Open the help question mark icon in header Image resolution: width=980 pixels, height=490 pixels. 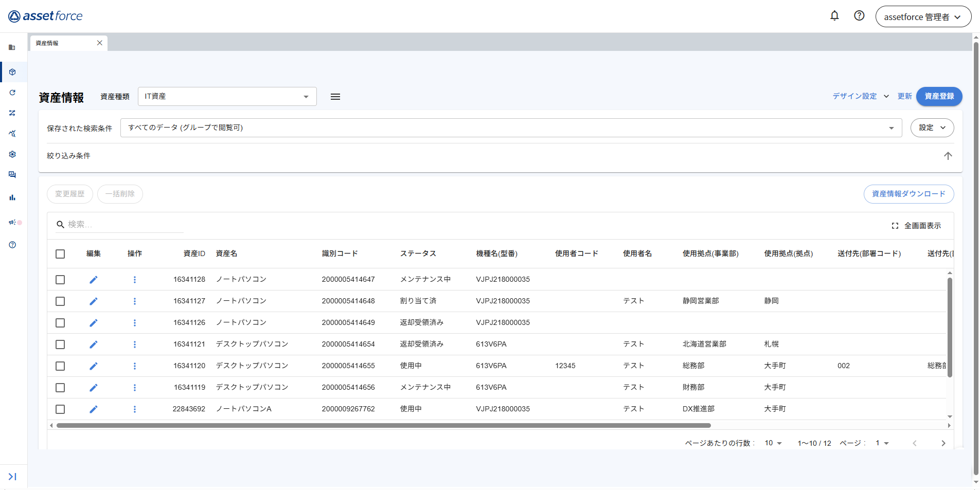[x=859, y=16]
